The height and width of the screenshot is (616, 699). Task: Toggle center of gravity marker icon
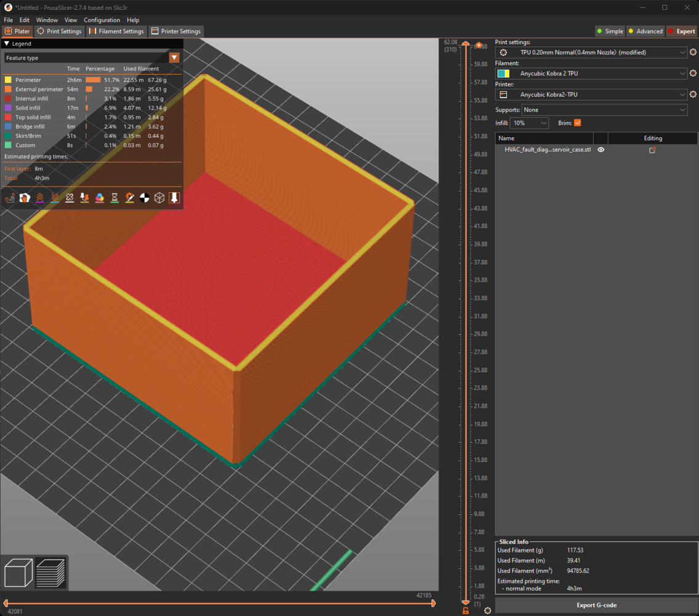point(145,198)
